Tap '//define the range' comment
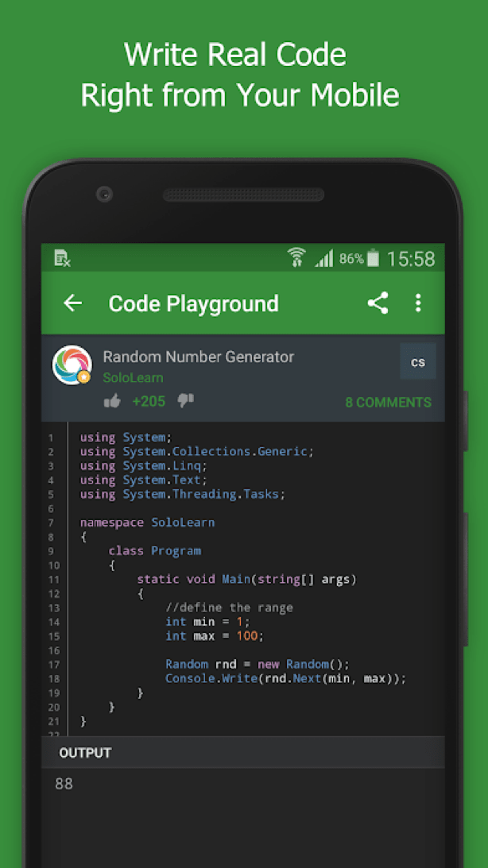Screen dimensions: 488x868 (230, 608)
